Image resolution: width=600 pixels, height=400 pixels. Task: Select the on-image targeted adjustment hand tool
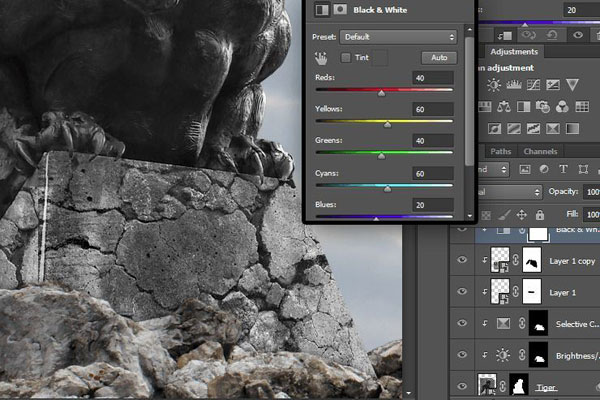(321, 58)
